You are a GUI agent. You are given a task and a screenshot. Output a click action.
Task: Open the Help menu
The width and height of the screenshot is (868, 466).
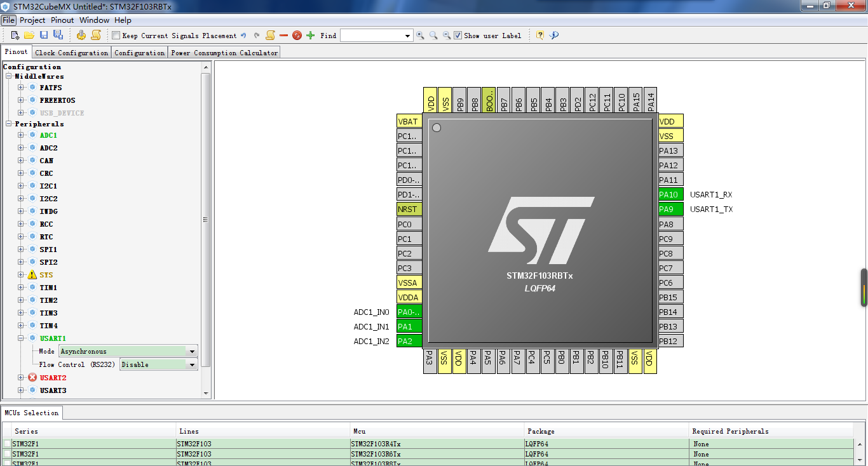(123, 20)
